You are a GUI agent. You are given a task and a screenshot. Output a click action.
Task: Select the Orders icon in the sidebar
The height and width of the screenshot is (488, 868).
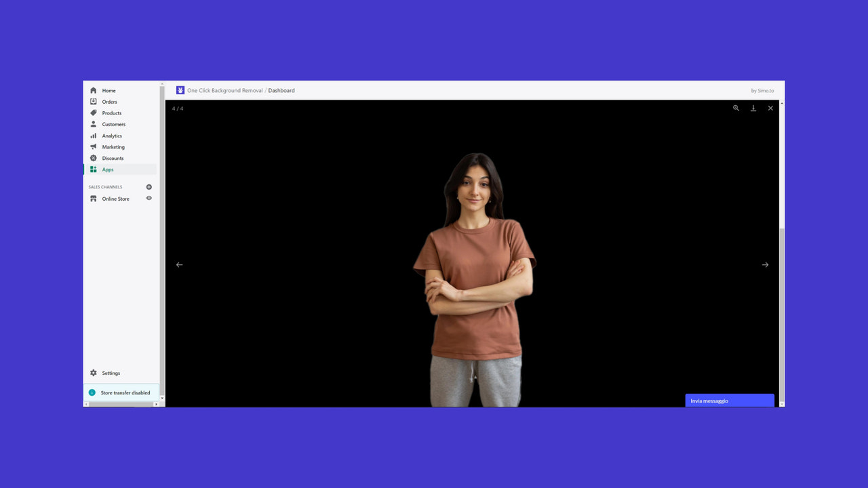[x=93, y=101]
